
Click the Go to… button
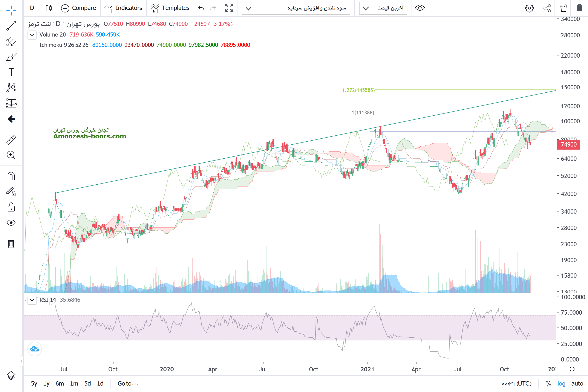pyautogui.click(x=128, y=383)
